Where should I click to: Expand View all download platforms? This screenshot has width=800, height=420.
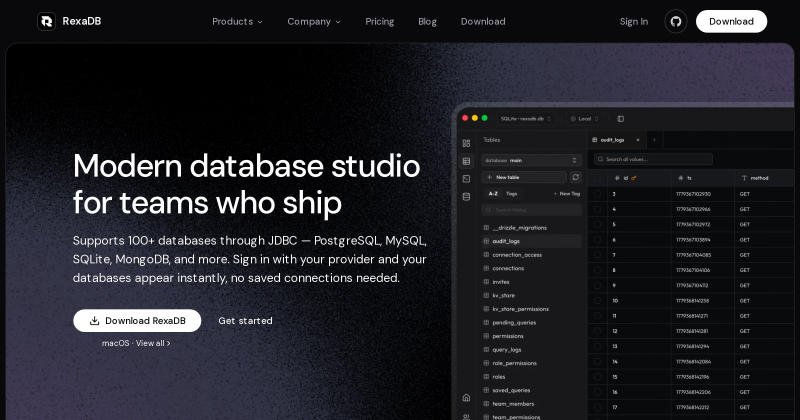153,343
